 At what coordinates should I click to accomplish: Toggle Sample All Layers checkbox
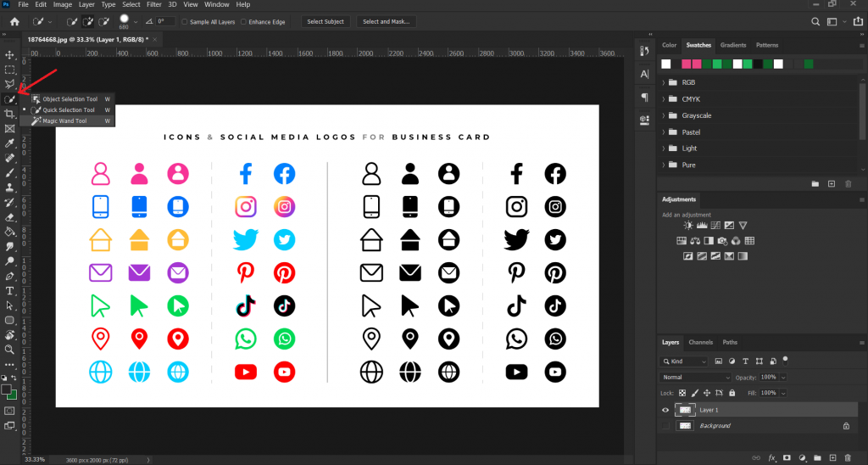pyautogui.click(x=185, y=22)
